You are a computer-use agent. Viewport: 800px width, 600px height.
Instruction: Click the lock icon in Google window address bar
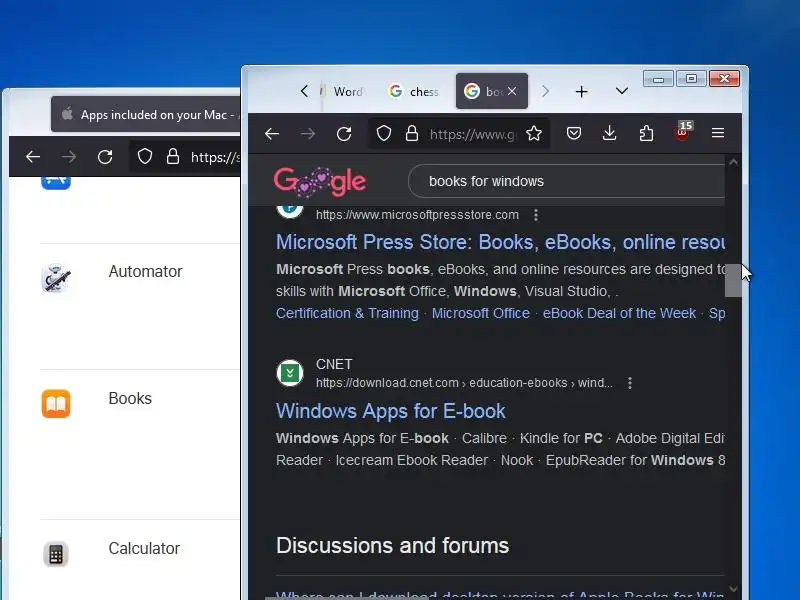pyautogui.click(x=412, y=134)
